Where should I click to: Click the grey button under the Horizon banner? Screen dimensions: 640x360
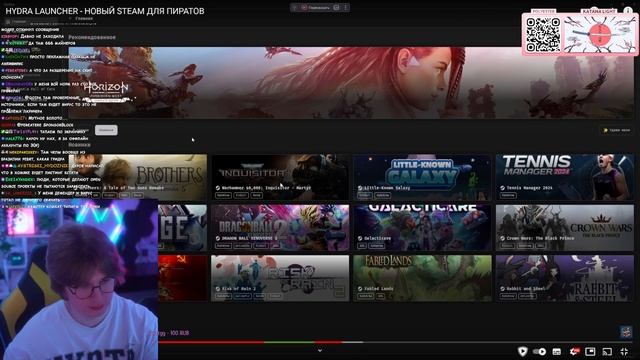click(x=106, y=130)
